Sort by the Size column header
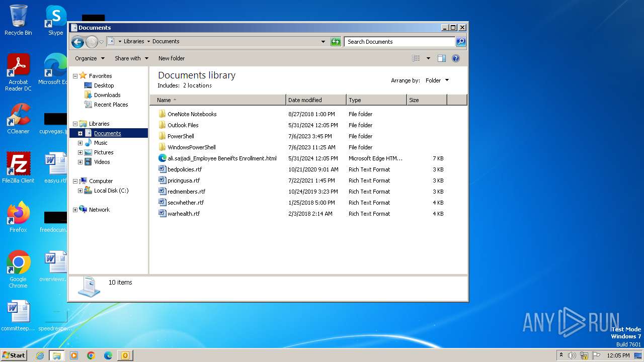This screenshot has width=644, height=362. pos(427,100)
